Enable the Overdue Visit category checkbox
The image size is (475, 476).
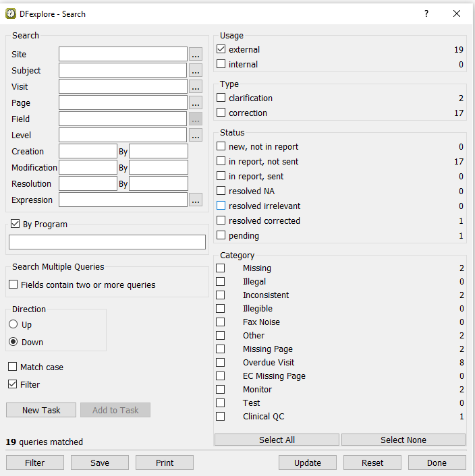[221, 363]
